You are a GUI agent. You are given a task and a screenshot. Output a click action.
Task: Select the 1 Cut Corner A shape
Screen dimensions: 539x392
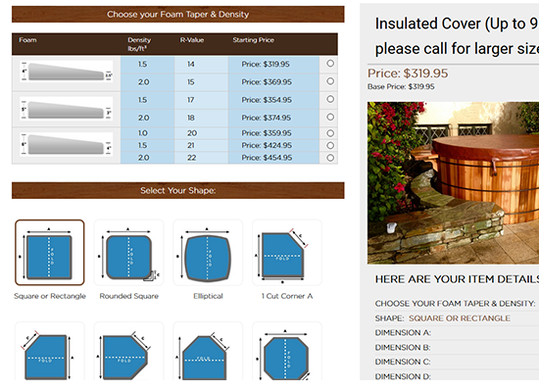(x=287, y=253)
